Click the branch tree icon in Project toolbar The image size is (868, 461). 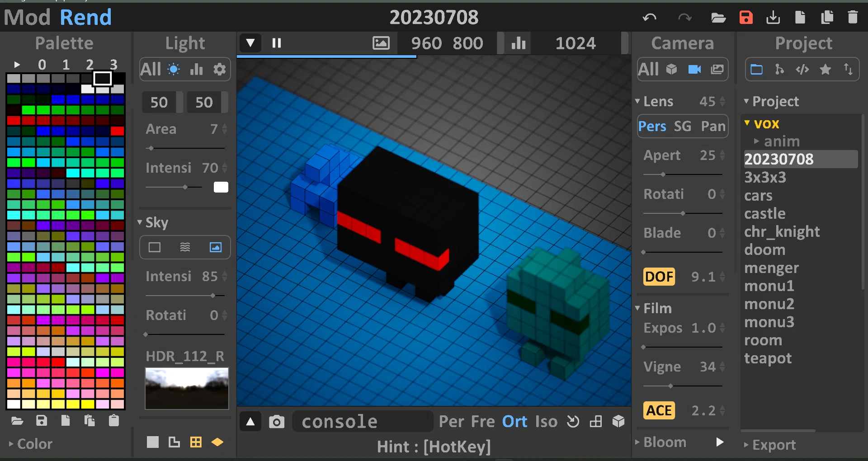pos(779,69)
